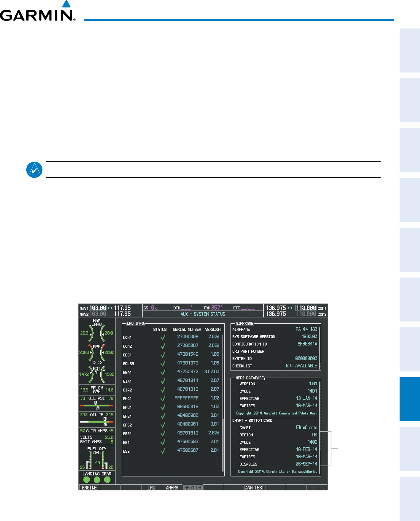Click NAV2 active frequency 117.95

pos(122,314)
